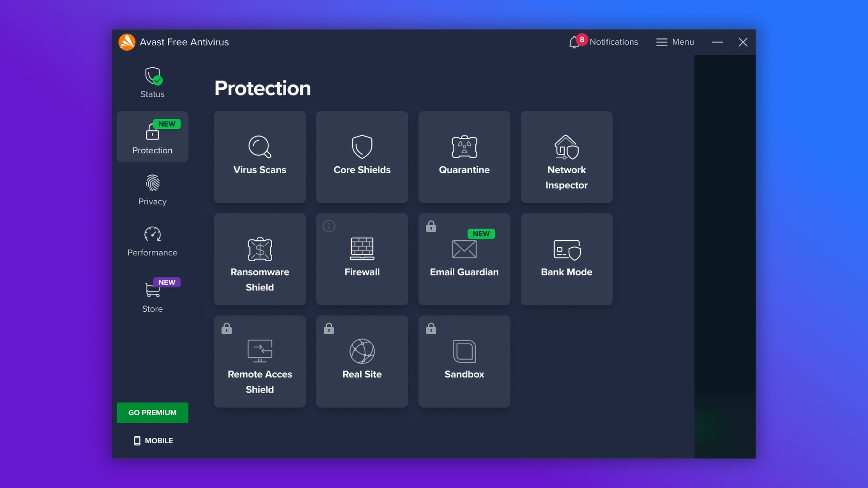Open the Sandbox tile

tap(464, 361)
